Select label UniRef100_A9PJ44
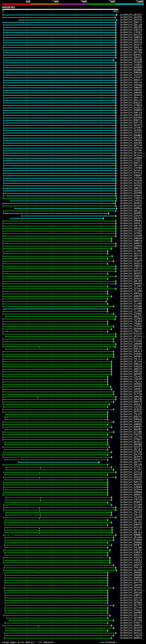This screenshot has height=644, width=146. [x=131, y=82]
